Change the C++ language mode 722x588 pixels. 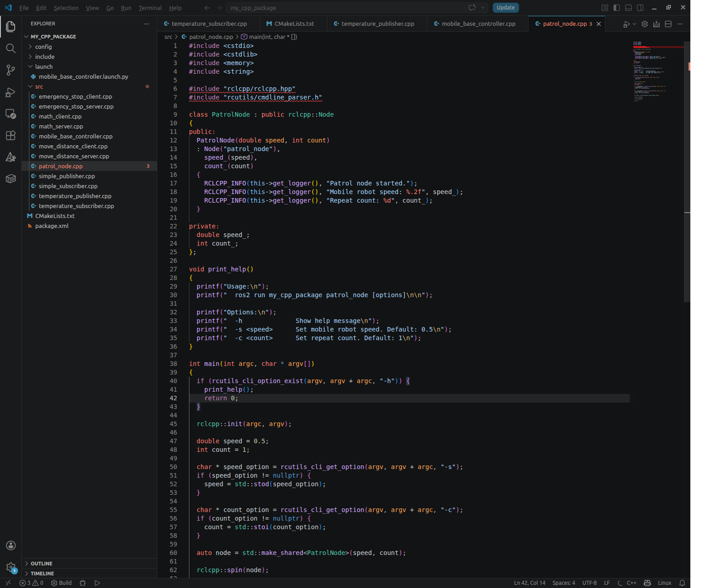pyautogui.click(x=632, y=583)
